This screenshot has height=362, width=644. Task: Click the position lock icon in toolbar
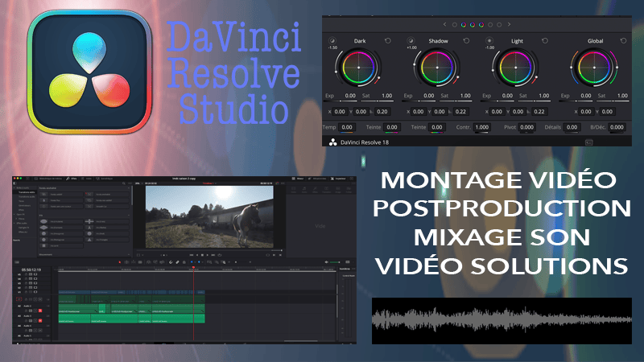[184, 262]
